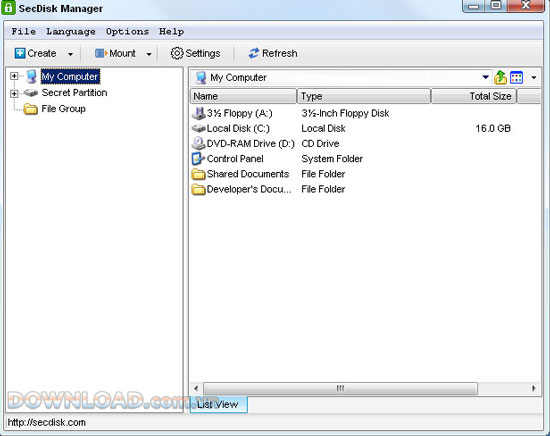Click the Local Disk drive icon
This screenshot has width=550, height=436.
199,128
